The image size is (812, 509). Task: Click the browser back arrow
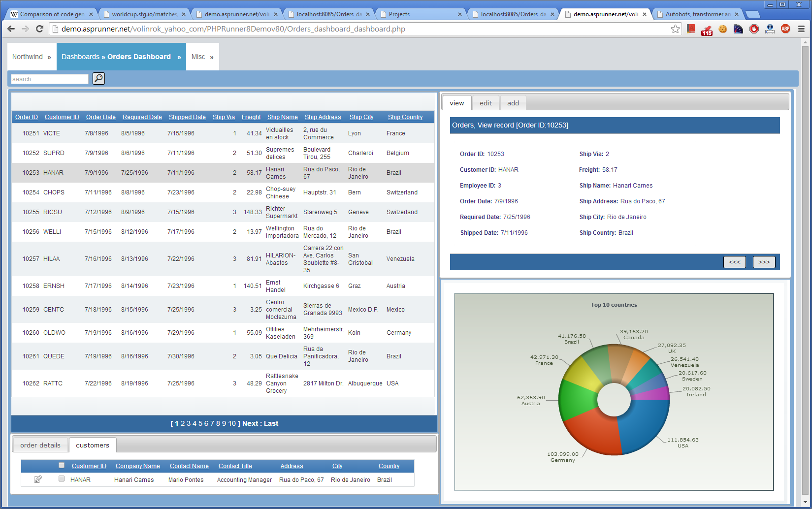[11, 29]
